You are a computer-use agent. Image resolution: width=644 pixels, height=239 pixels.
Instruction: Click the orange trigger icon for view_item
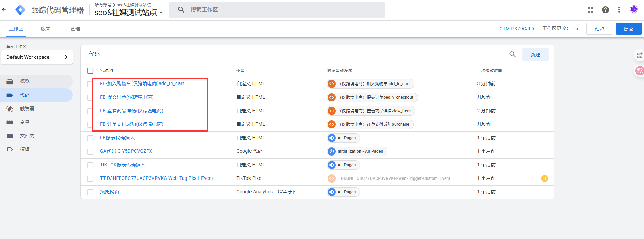pos(332,111)
